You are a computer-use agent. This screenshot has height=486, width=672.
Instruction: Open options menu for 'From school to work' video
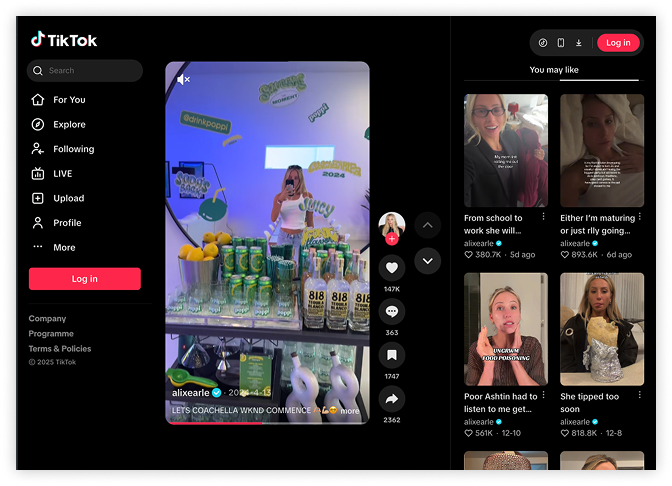(x=543, y=216)
